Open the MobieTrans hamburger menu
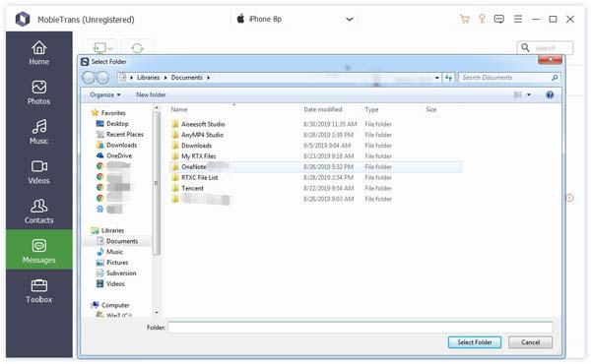Viewport: 591px width, 364px height. coord(518,19)
